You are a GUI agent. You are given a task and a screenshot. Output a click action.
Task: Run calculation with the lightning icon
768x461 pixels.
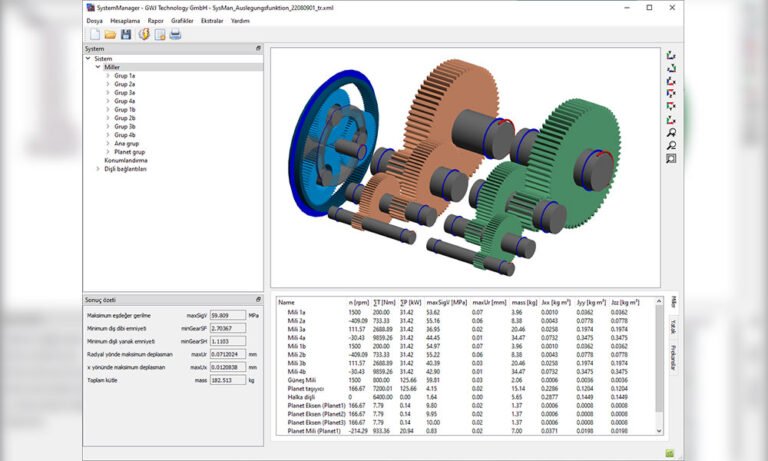(x=144, y=34)
